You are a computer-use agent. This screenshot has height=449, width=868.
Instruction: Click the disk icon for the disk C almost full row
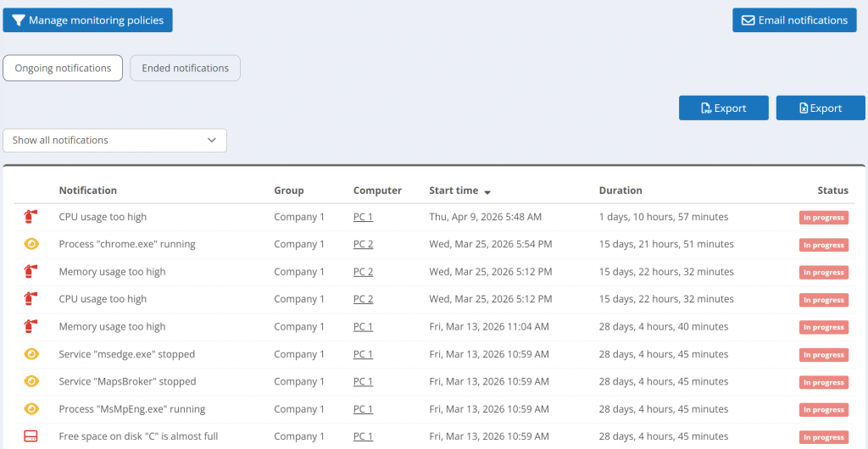point(31,436)
